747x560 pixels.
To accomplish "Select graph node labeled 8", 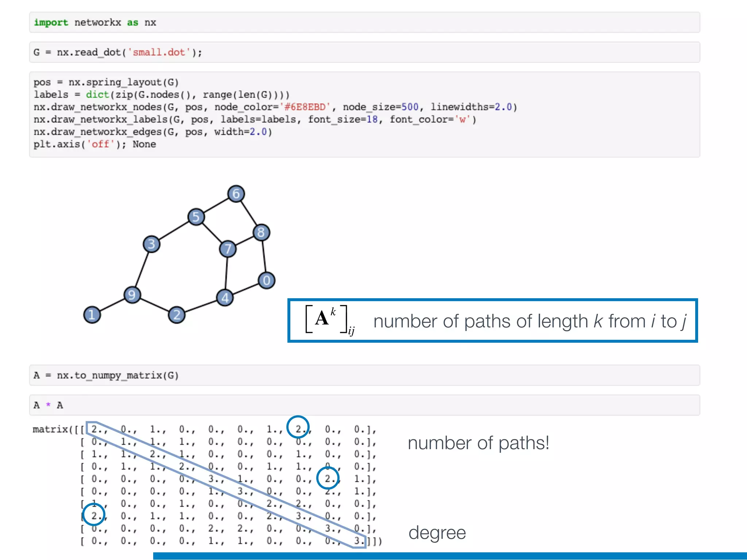I will (x=261, y=232).
